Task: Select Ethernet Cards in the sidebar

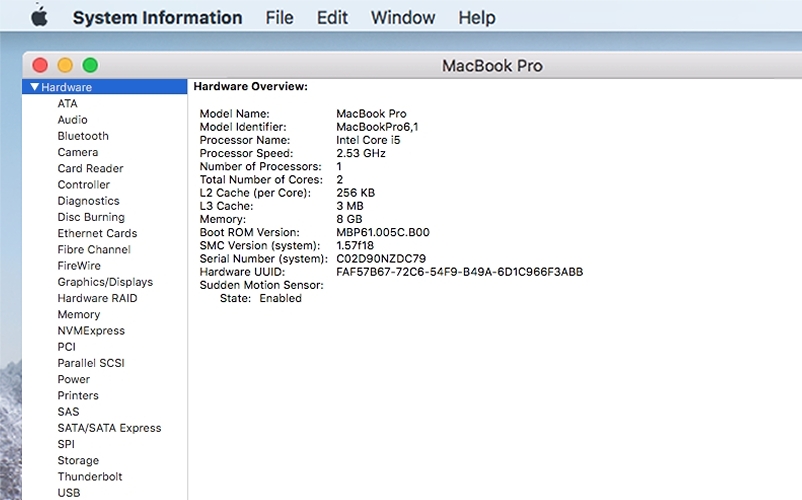Action: [x=97, y=233]
